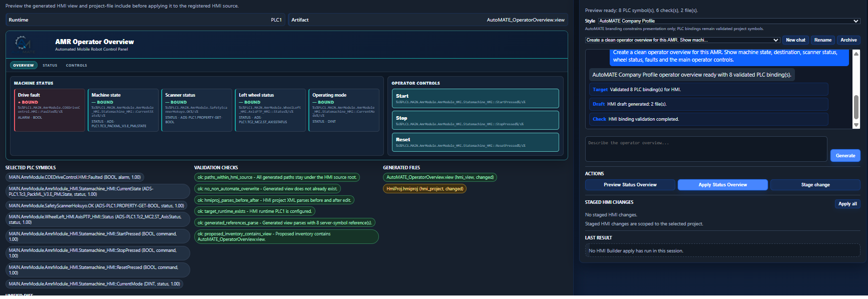Click the Generate button
This screenshot has width=868, height=299.
pos(845,156)
